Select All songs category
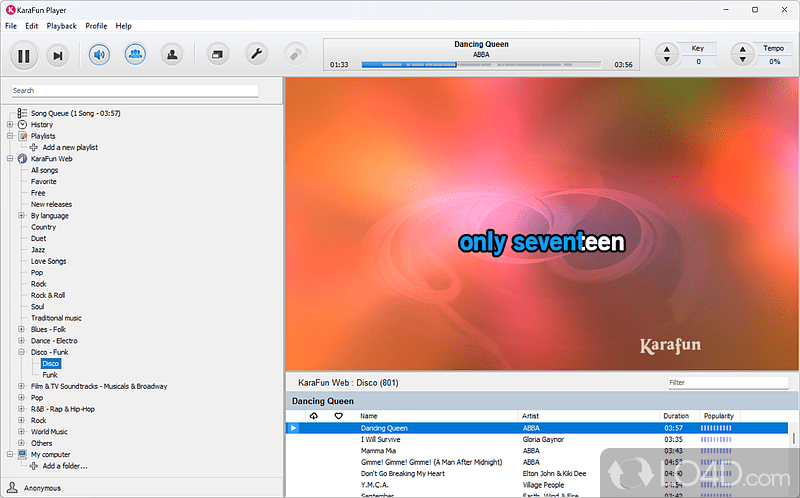The image size is (800, 498). (44, 170)
